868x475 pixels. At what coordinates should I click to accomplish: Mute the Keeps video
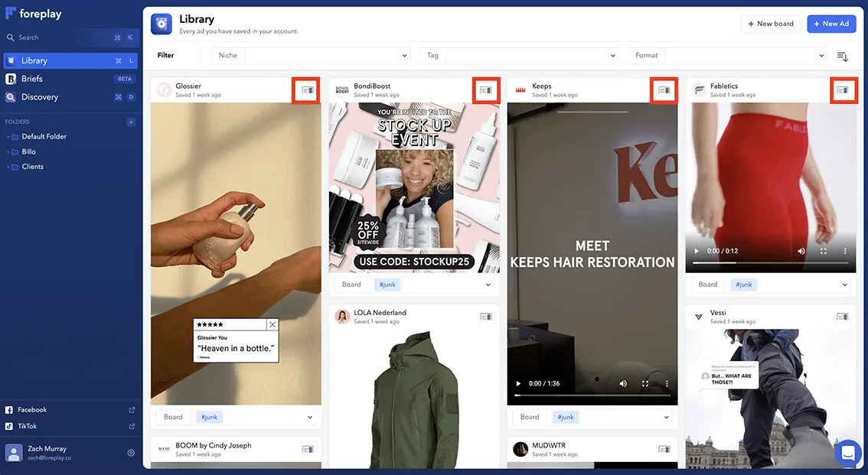coord(623,384)
